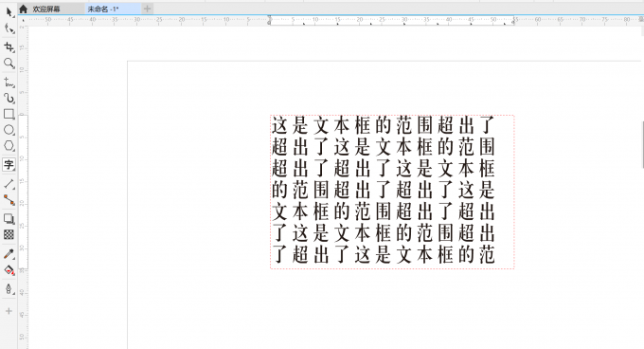Add a new document with plus tab
644x349 pixels.
point(147,9)
